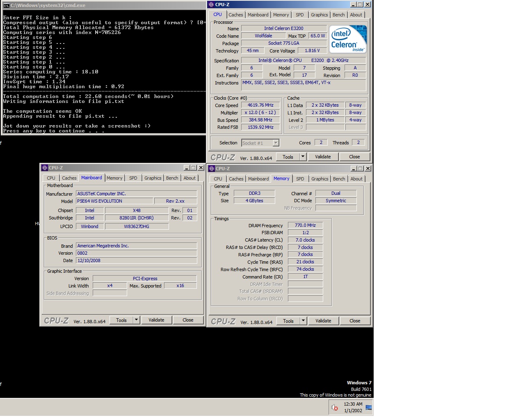Switch to Caches tab in Mainboard window
The image size is (525, 420).
[x=69, y=178]
